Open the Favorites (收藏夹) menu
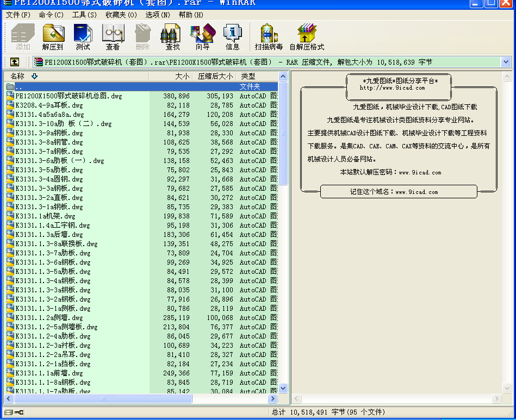This screenshot has height=420, width=516. 121,15
